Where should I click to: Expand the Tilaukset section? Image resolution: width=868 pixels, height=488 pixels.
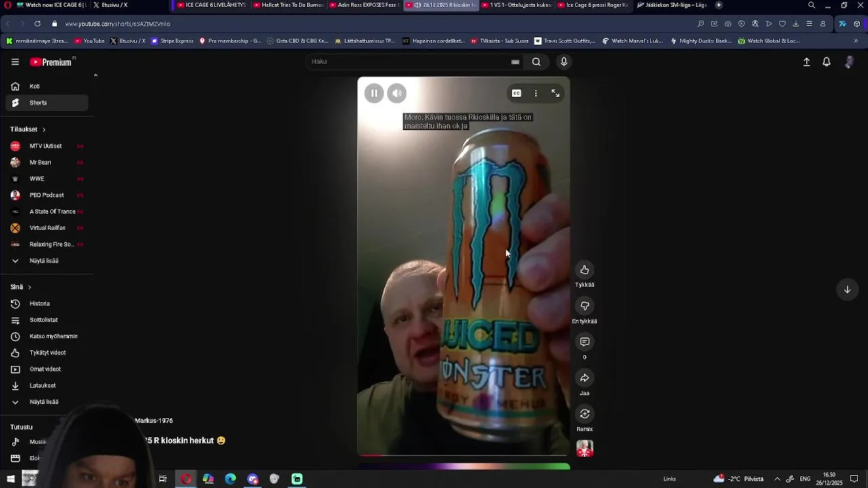click(x=28, y=129)
